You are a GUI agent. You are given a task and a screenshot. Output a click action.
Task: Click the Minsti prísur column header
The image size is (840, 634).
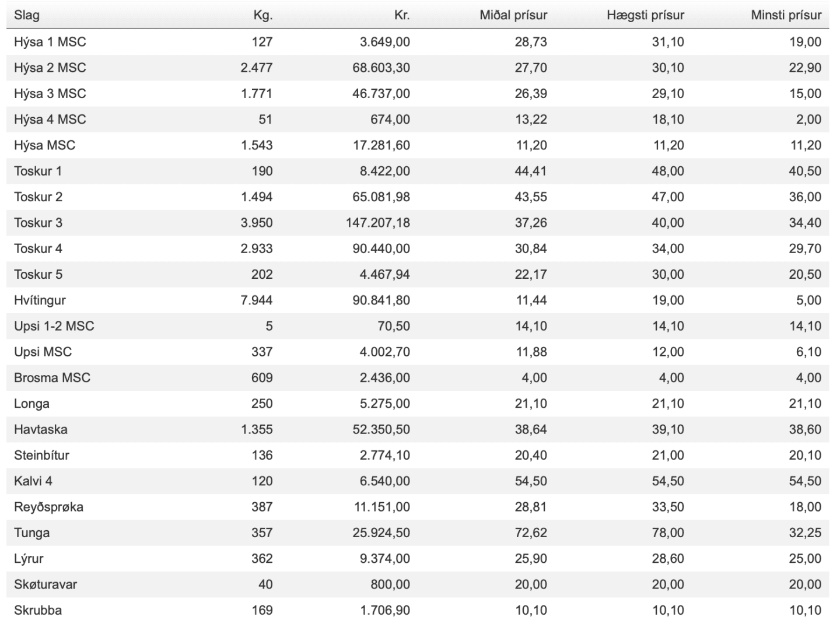tap(786, 15)
